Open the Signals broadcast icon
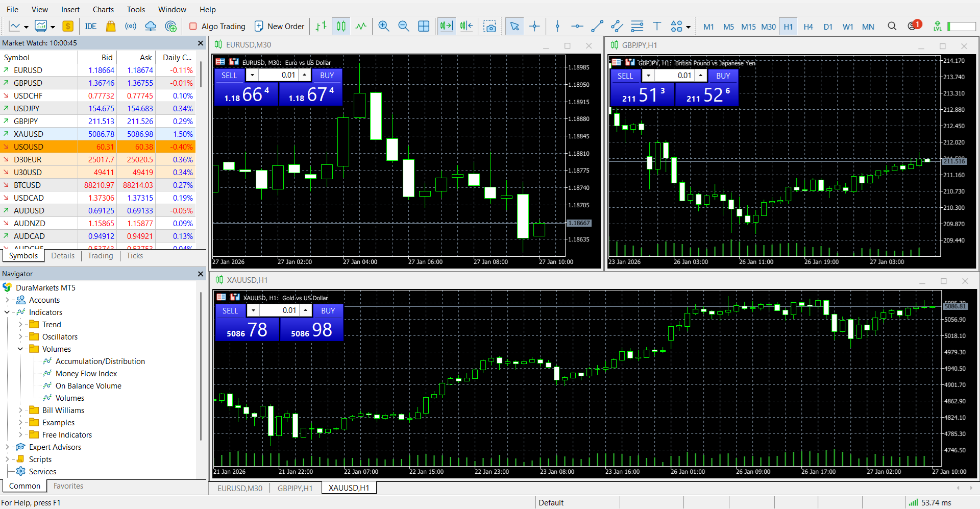980x509 pixels. tap(131, 26)
